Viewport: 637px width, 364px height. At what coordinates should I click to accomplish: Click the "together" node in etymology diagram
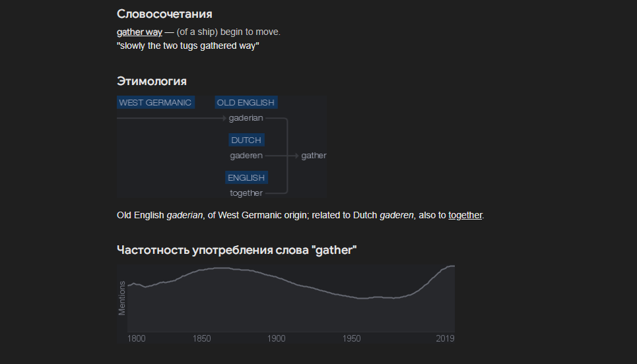pyautogui.click(x=246, y=193)
